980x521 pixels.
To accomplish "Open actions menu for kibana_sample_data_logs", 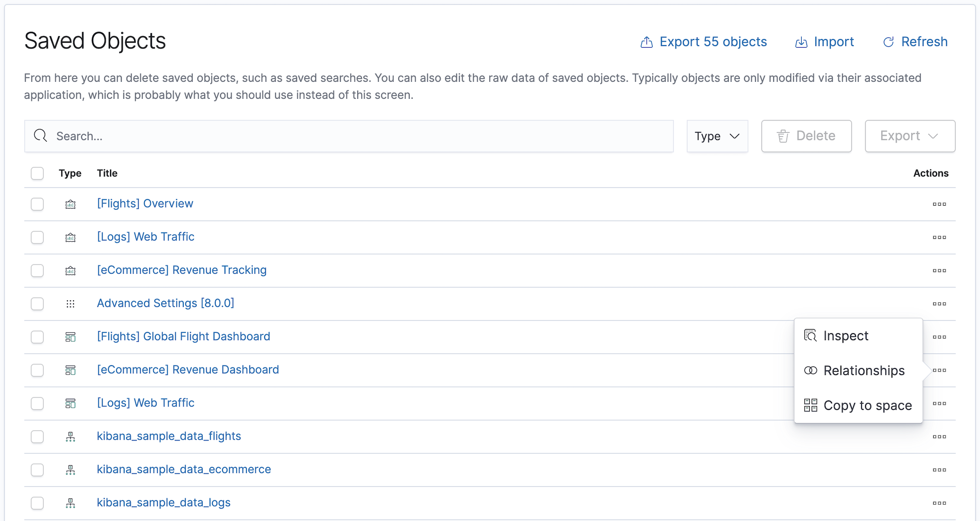I will (x=939, y=503).
